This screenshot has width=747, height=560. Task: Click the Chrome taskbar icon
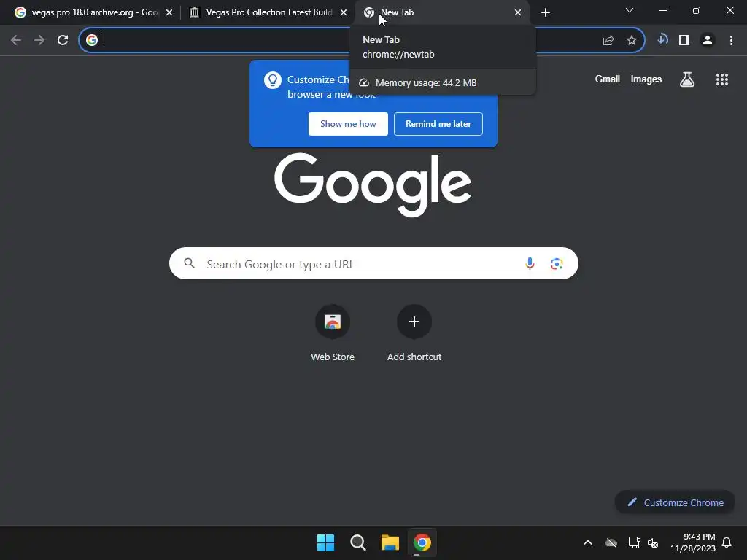click(x=422, y=542)
